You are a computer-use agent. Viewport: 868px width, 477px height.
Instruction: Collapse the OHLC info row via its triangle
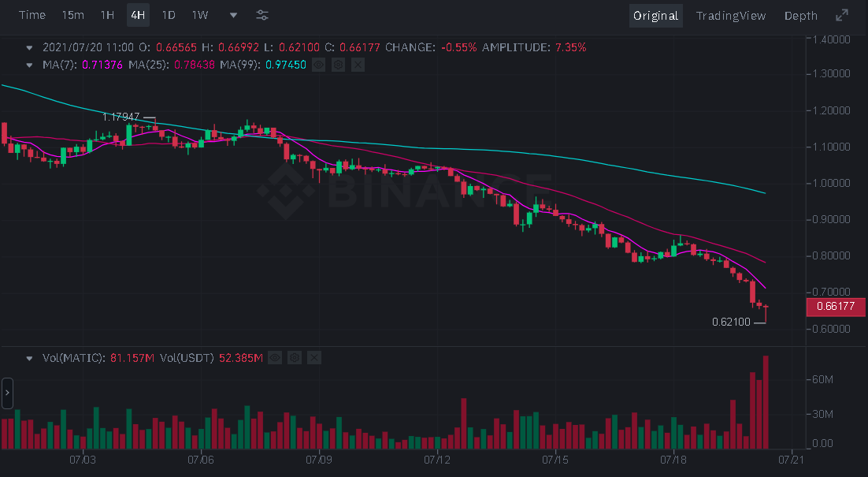point(29,47)
